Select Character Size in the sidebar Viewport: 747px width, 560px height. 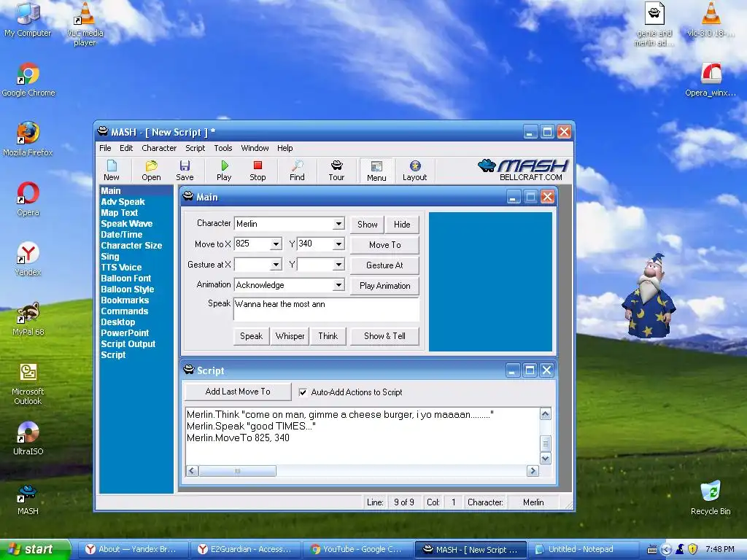[x=131, y=246]
